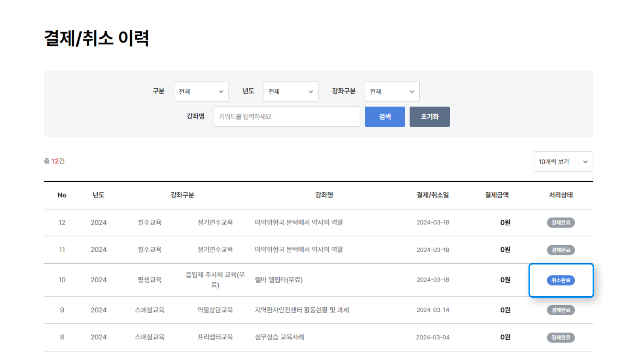Click the 결제/취소 이력 page heading

click(97, 38)
